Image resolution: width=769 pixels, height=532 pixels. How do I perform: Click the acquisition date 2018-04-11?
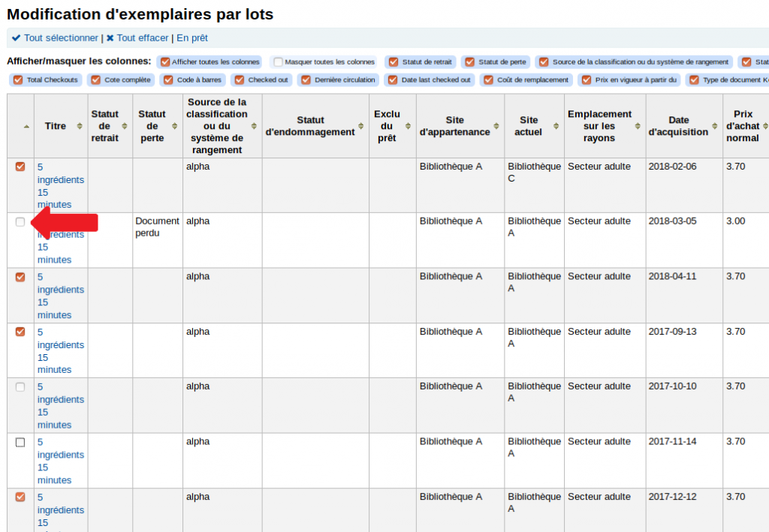click(x=672, y=276)
